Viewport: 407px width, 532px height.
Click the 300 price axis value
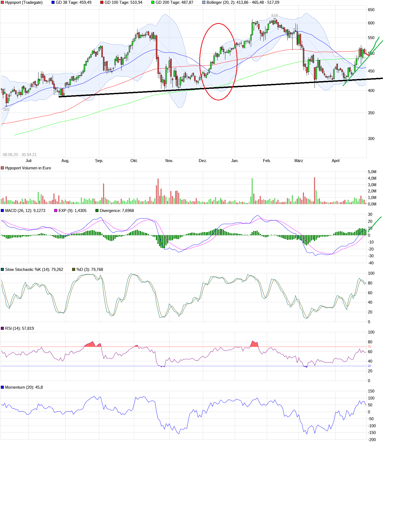[371, 139]
